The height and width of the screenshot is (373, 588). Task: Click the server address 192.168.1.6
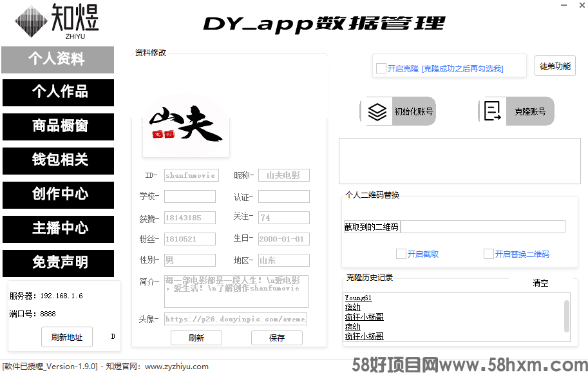tap(61, 296)
